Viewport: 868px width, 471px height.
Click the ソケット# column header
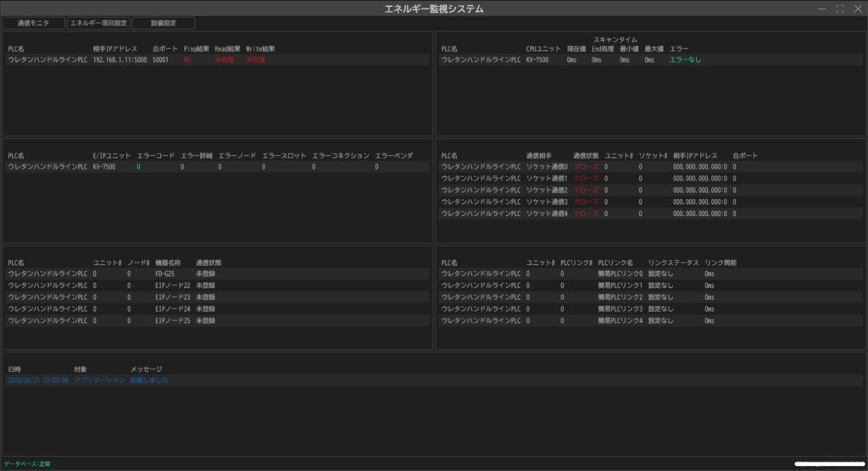pyautogui.click(x=653, y=156)
